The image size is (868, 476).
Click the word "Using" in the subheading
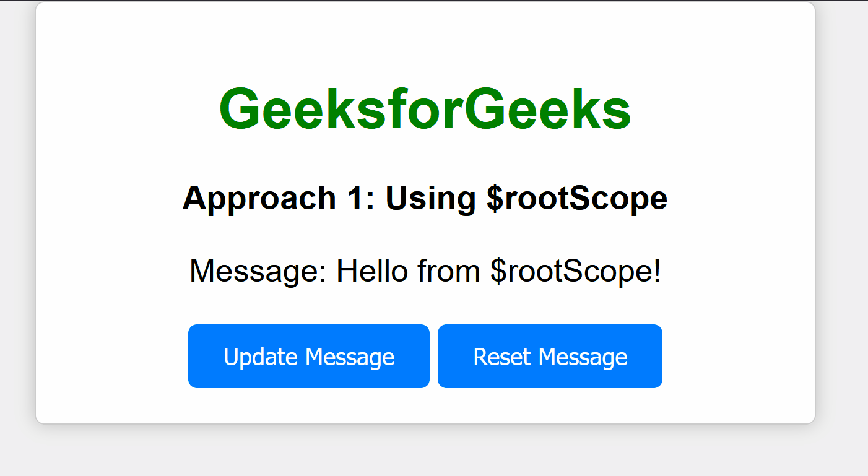pos(431,199)
